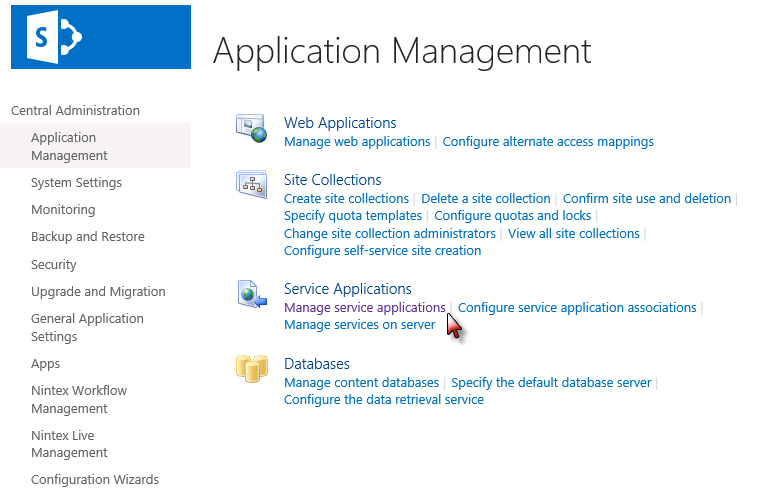Click Manage service applications link
The image size is (762, 499).
pyautogui.click(x=364, y=308)
